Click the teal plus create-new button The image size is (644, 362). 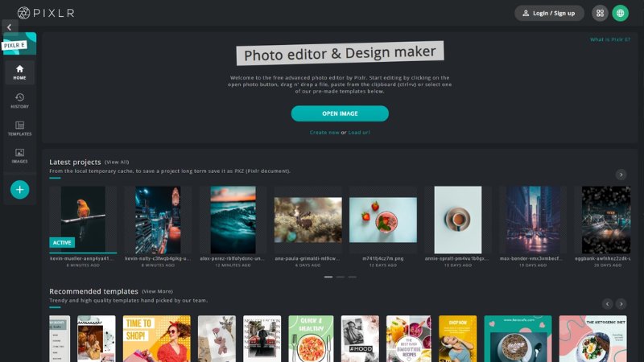19,190
